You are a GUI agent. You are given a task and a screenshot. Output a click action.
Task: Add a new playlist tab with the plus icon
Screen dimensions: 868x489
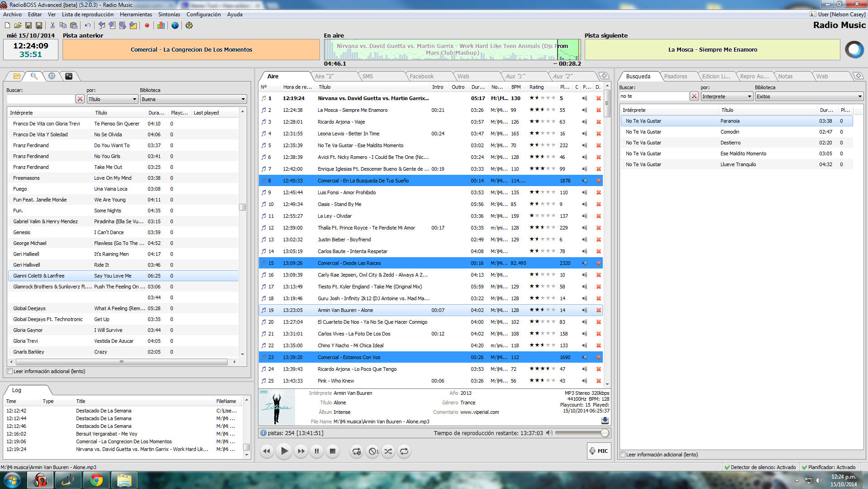click(x=604, y=76)
